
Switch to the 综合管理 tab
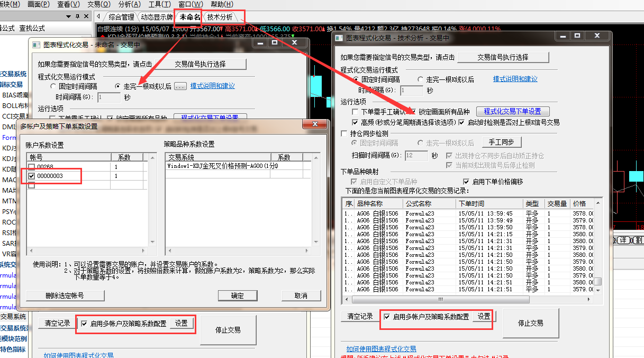pyautogui.click(x=121, y=17)
